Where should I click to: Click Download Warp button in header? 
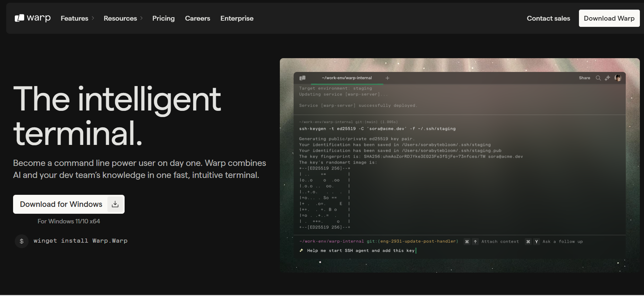pyautogui.click(x=609, y=18)
